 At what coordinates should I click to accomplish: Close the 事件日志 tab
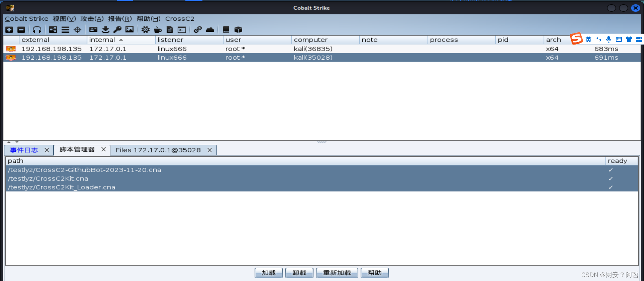(x=47, y=150)
